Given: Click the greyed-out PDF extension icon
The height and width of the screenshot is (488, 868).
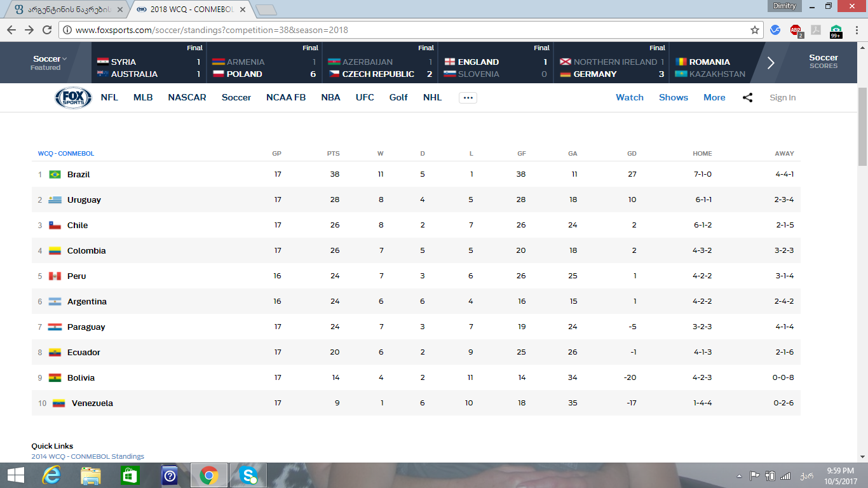Looking at the screenshot, I should (816, 30).
